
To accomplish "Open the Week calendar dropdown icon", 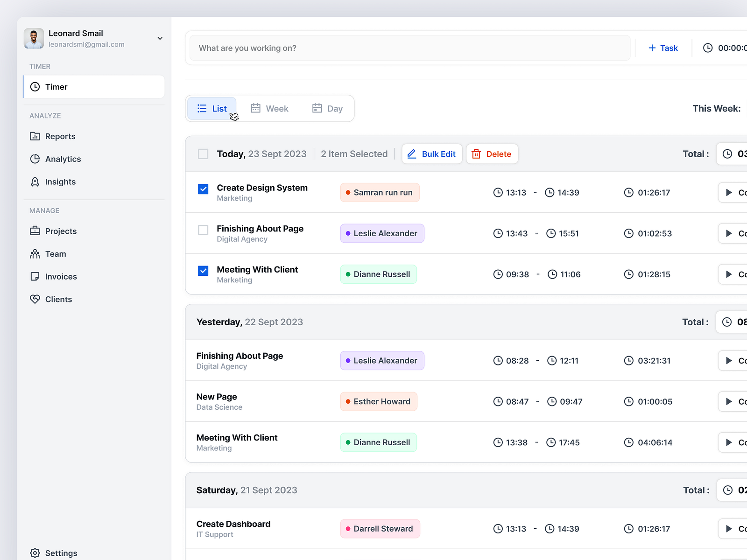I will point(256,108).
